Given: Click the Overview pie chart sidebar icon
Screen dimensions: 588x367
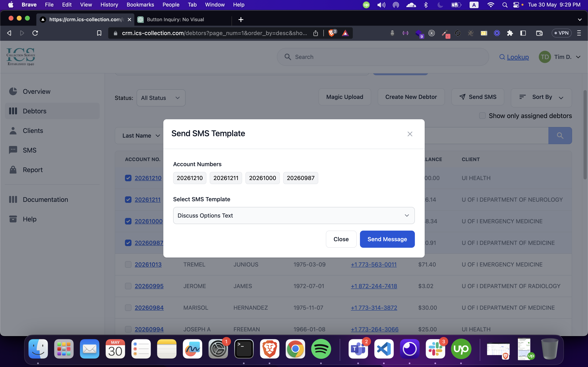Looking at the screenshot, I should coord(13,92).
